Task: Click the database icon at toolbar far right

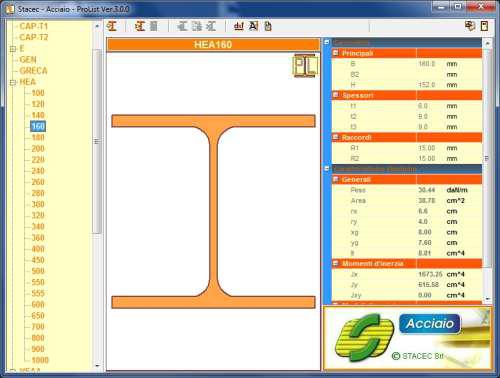Action: coord(470,26)
